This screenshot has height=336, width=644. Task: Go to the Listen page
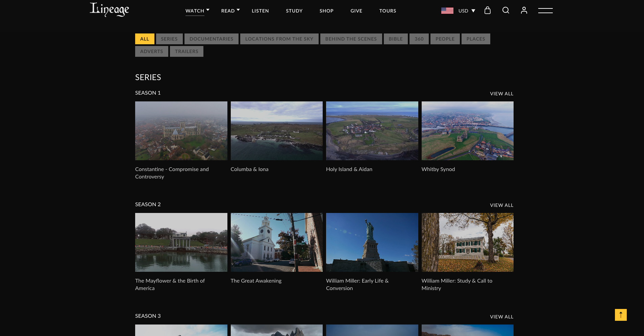point(260,11)
